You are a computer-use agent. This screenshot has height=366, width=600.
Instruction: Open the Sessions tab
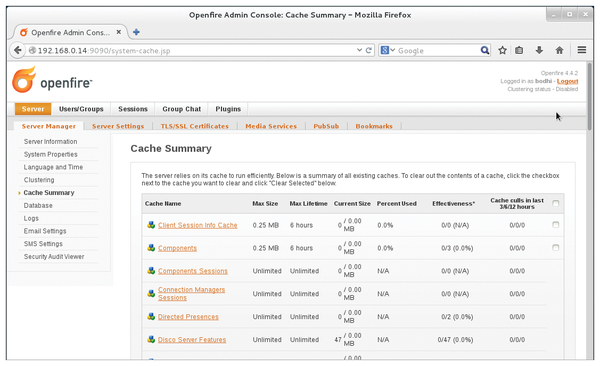pyautogui.click(x=133, y=109)
